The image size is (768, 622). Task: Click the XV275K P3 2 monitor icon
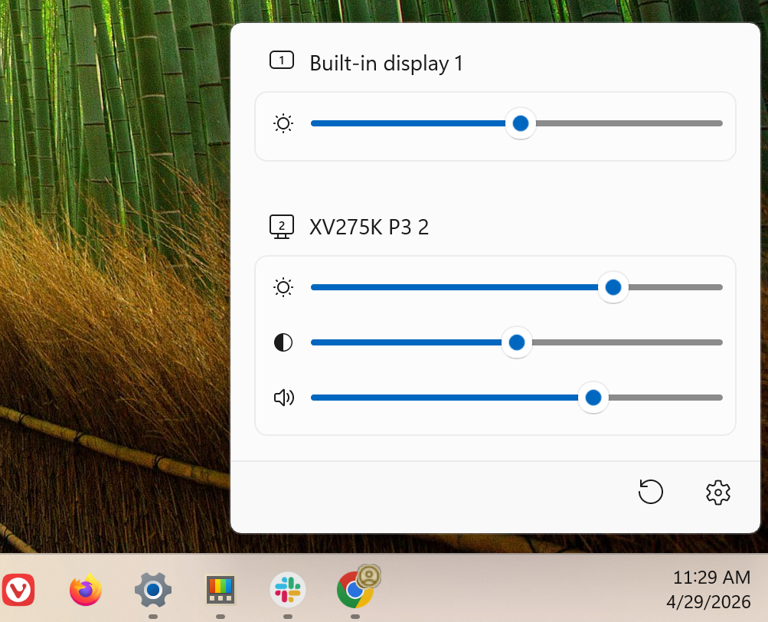point(282,227)
